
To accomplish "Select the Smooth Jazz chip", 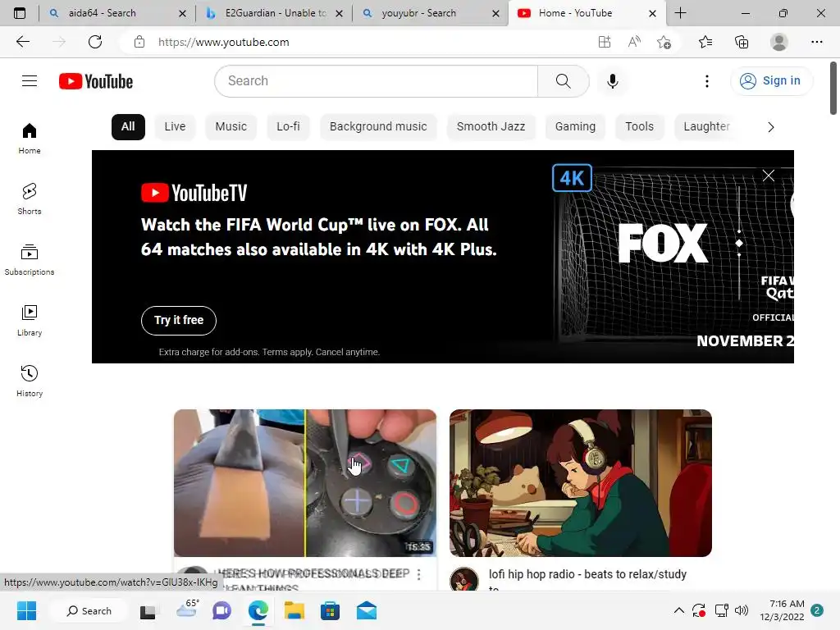I will 491,127.
